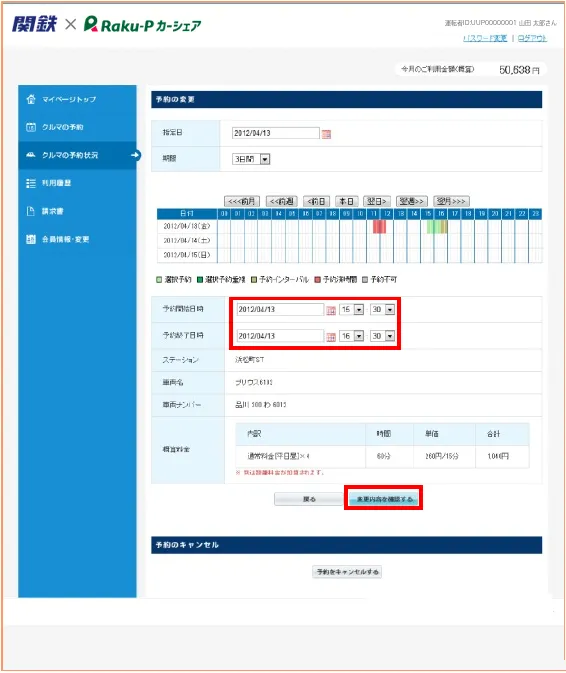The width and height of the screenshot is (566, 673).
Task: Click 予約開始日時 date input field
Action: point(280,309)
